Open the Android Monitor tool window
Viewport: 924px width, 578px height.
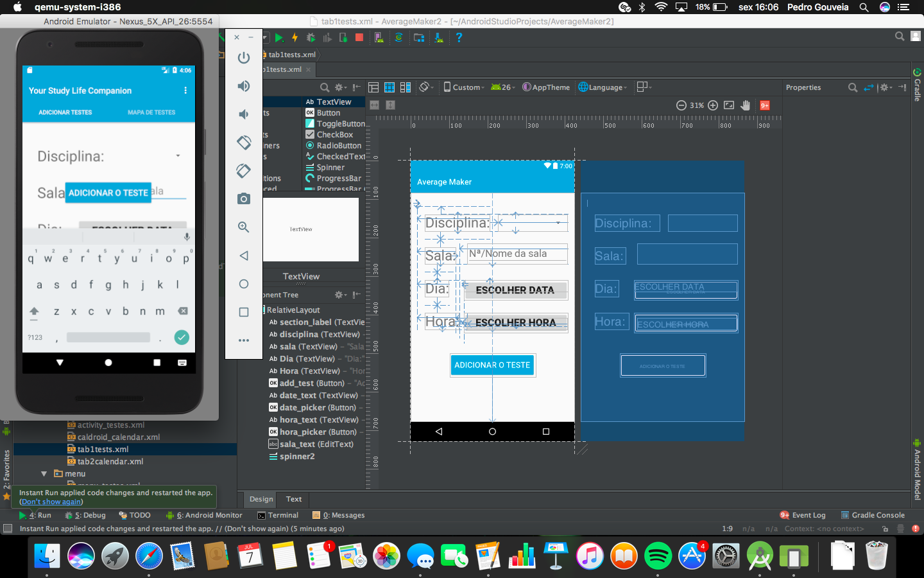click(204, 515)
